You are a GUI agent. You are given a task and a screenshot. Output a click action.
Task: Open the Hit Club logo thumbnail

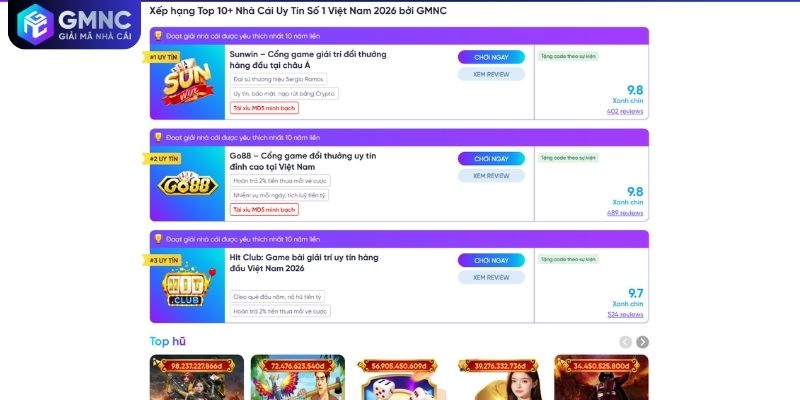point(187,285)
